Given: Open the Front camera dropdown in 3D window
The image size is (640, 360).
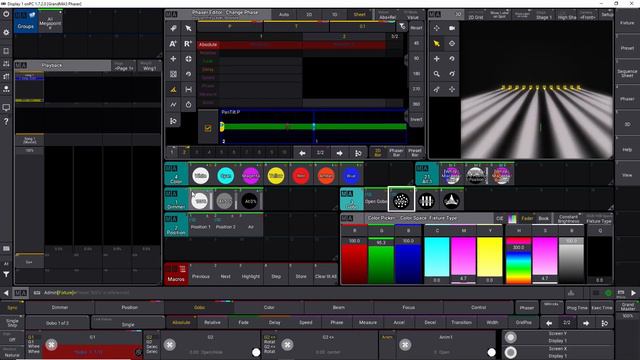Looking at the screenshot, I should [x=587, y=16].
